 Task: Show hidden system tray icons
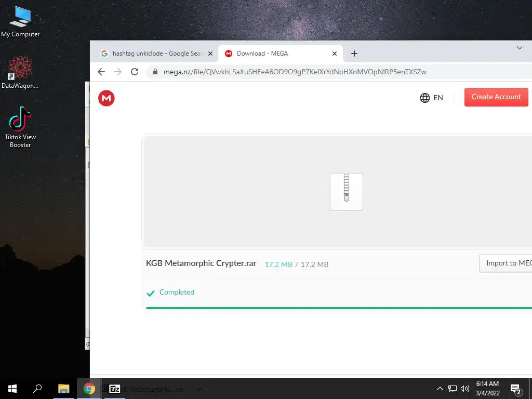click(x=440, y=389)
